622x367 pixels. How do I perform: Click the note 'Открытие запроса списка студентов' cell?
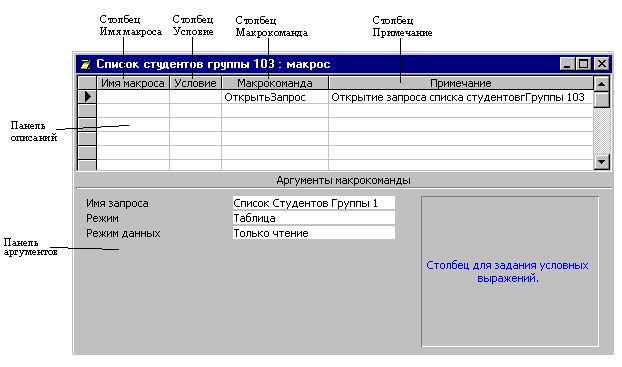(x=461, y=97)
